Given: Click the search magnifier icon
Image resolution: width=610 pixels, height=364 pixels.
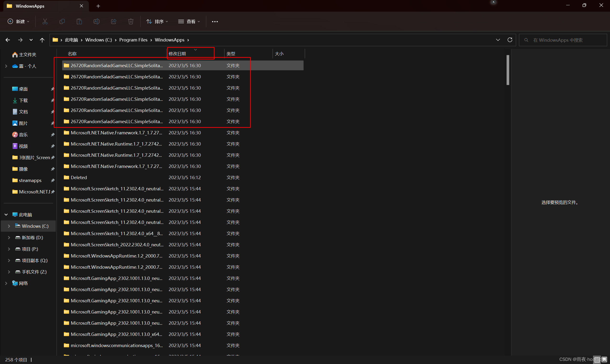Looking at the screenshot, I should click(526, 40).
